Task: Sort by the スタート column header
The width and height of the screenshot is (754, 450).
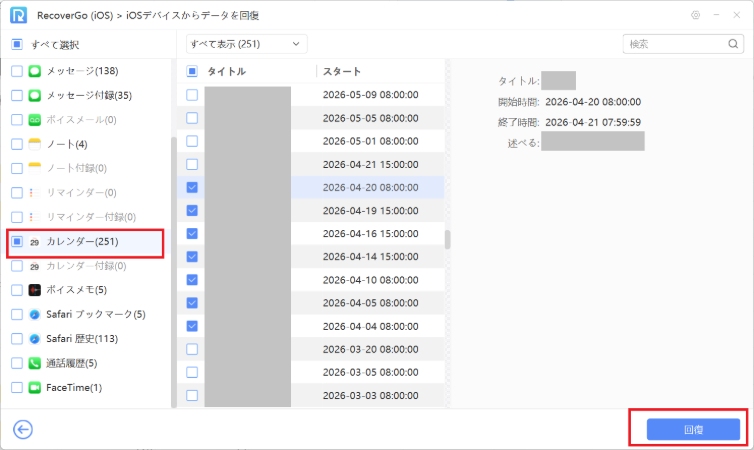Action: point(341,71)
